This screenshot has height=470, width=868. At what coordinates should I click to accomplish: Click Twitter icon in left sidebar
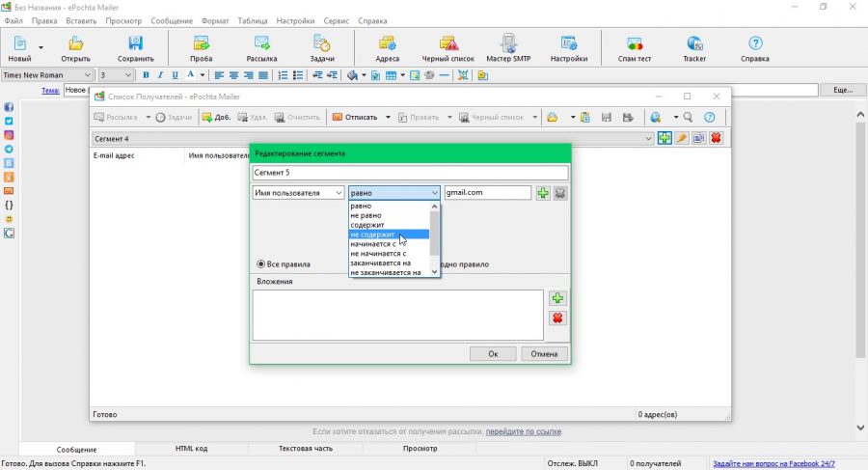tap(9, 121)
